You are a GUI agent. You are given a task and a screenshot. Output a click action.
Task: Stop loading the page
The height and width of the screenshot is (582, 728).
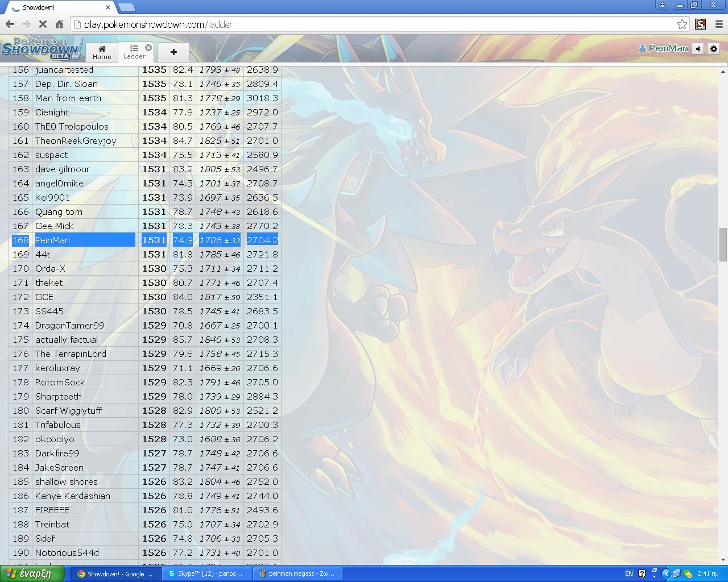click(x=43, y=24)
